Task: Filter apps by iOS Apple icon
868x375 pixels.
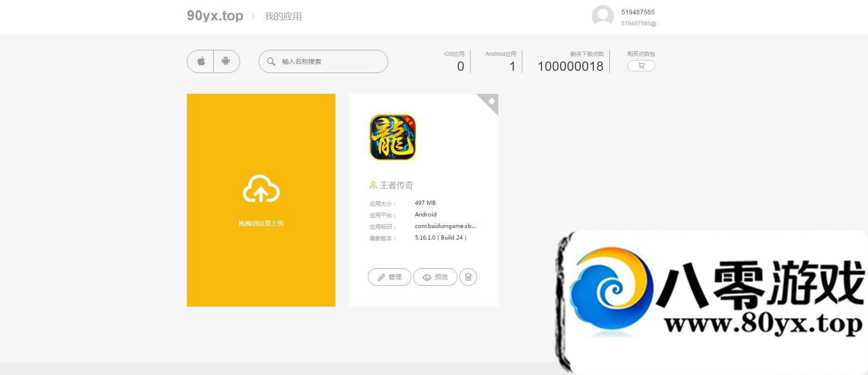Action: pyautogui.click(x=201, y=61)
